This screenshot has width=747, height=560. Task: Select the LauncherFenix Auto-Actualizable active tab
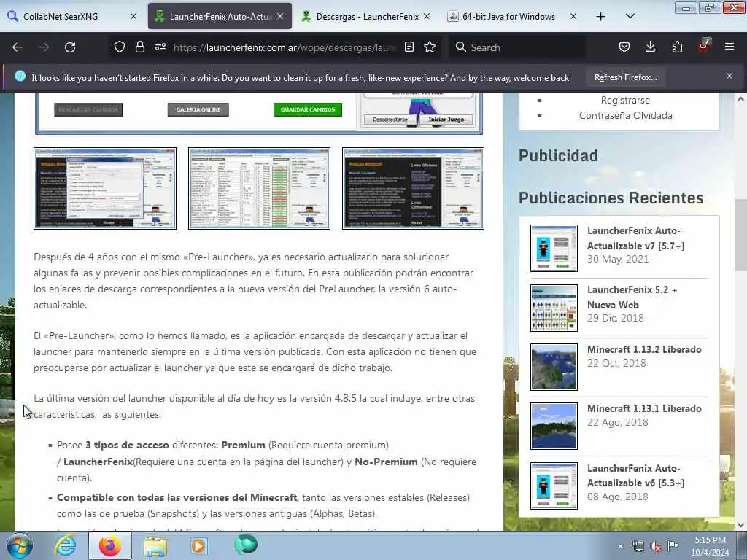[x=219, y=17]
